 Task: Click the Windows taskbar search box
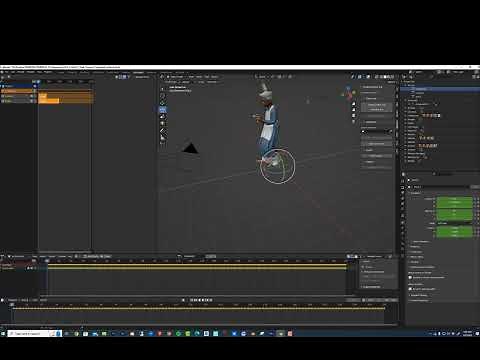click(34, 333)
